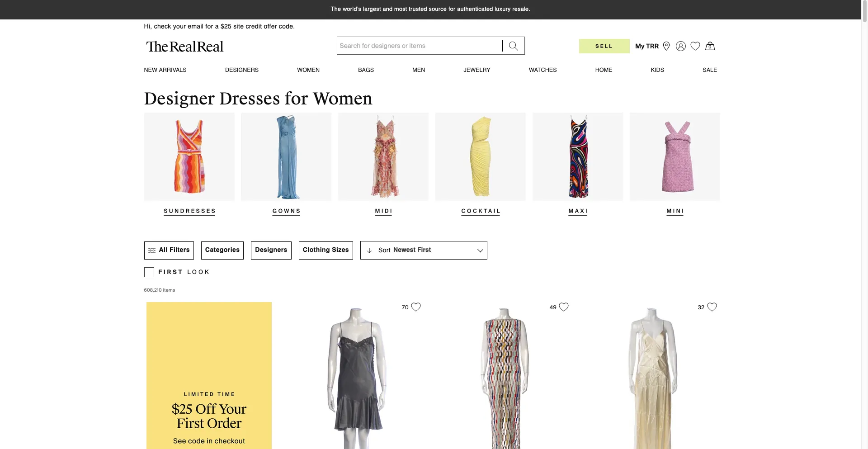Go to TheRealReal home logo
Screen dimensions: 868x449
click(x=184, y=47)
